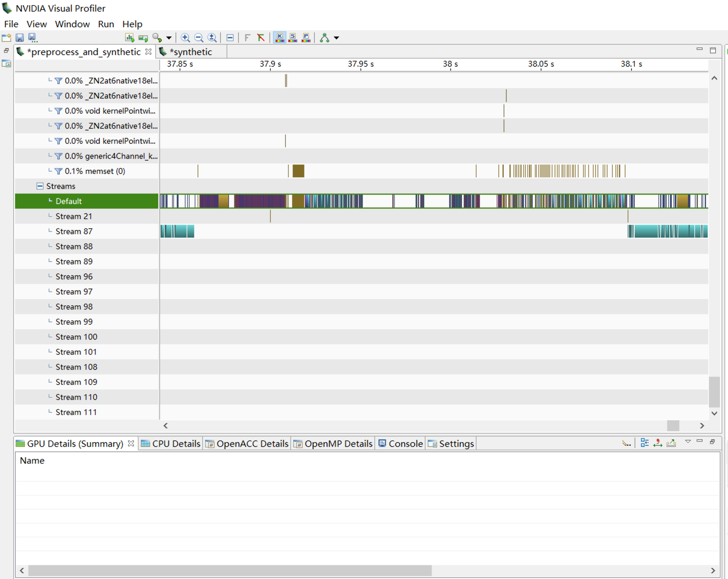Screen dimensions: 728x579
Task: Select process-based coloring with the P icon
Action: 305,37
